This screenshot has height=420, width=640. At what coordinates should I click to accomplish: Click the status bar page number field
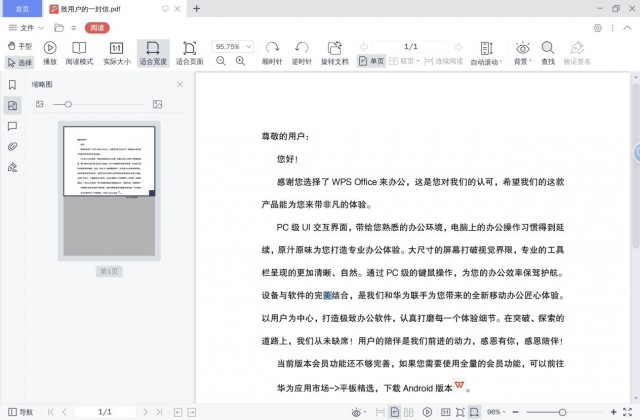(x=105, y=412)
